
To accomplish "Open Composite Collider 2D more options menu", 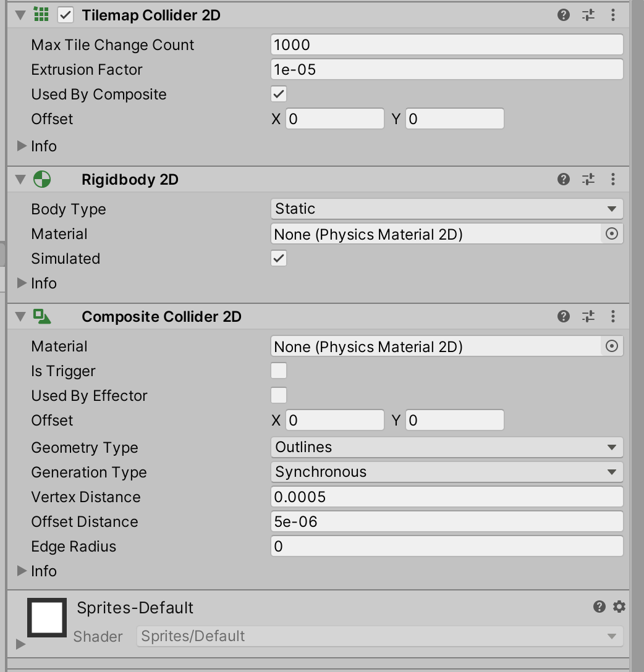I will point(612,316).
